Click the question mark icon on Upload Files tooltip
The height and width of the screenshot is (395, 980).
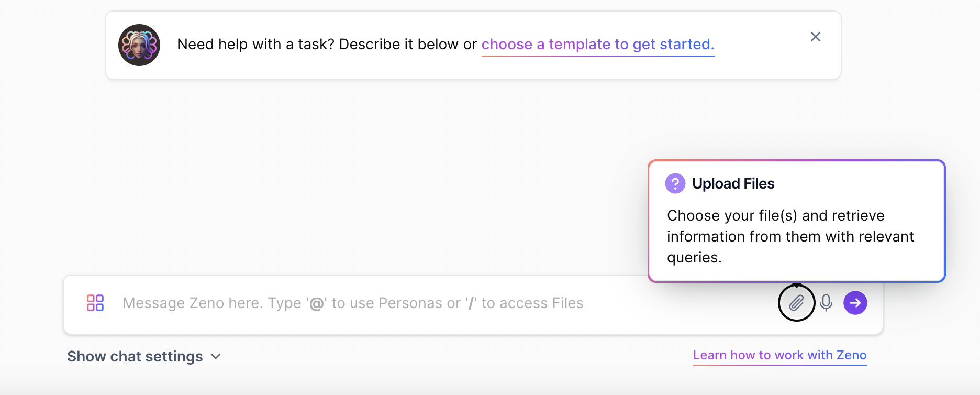coord(675,183)
